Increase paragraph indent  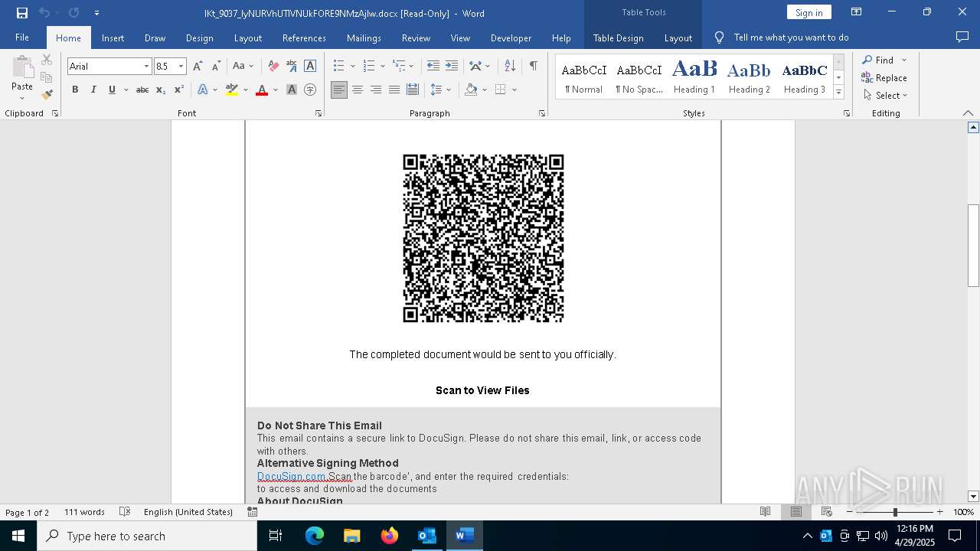point(452,67)
